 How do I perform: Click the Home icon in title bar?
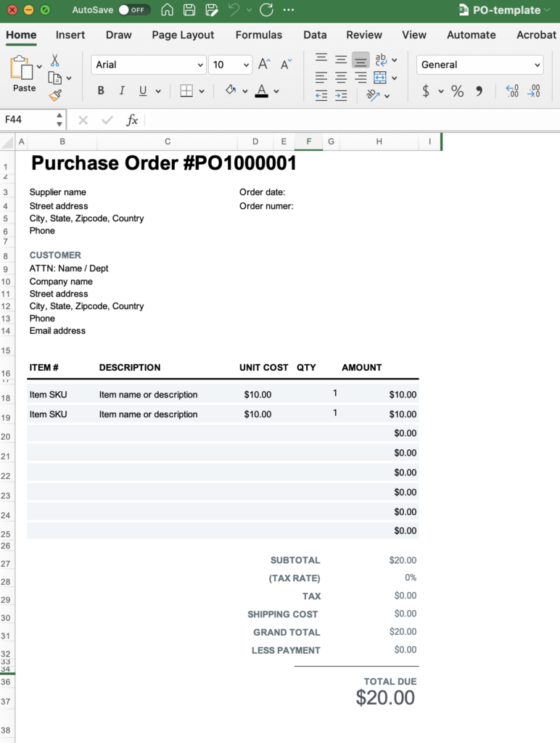point(167,10)
